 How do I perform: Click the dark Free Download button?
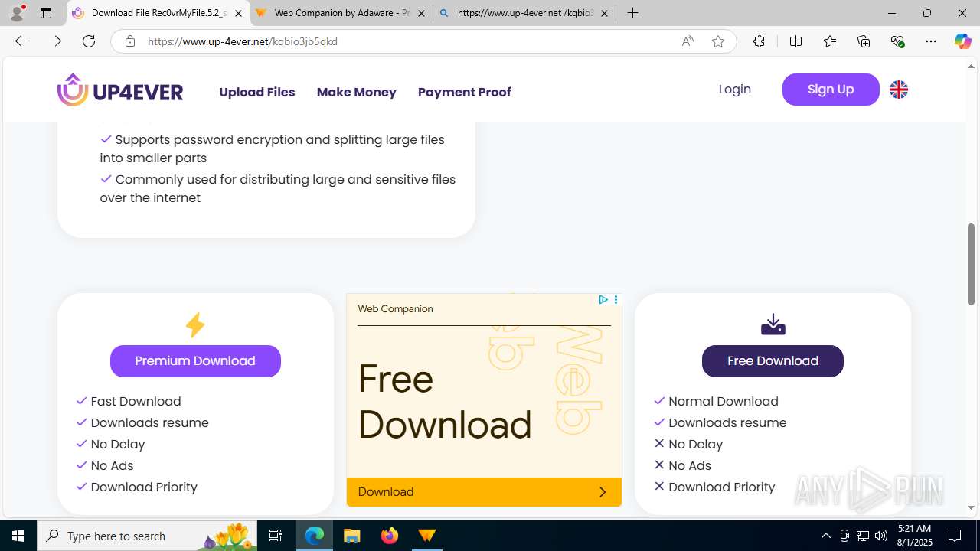click(x=773, y=361)
